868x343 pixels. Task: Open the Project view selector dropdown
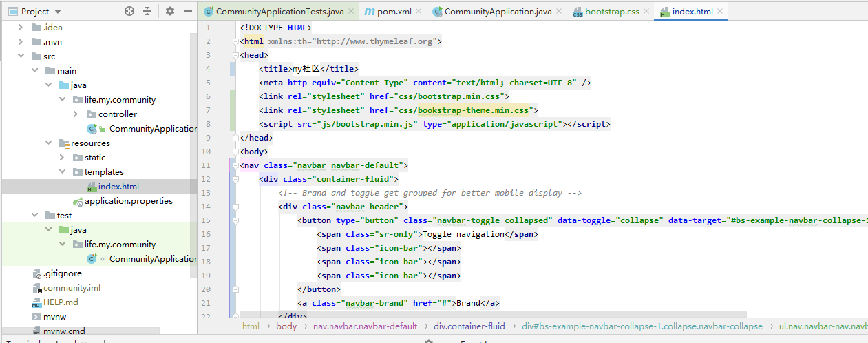34,12
